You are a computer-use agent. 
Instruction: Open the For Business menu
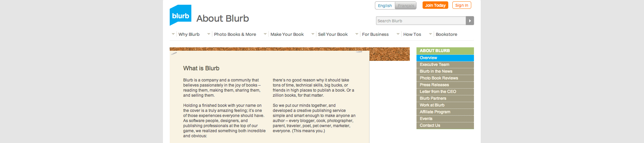coord(375,34)
